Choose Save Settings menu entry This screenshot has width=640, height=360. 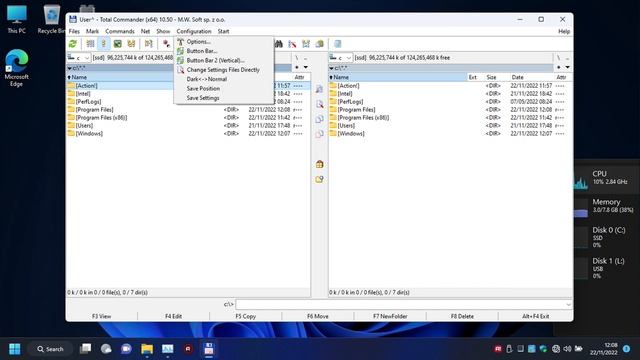(x=224, y=98)
